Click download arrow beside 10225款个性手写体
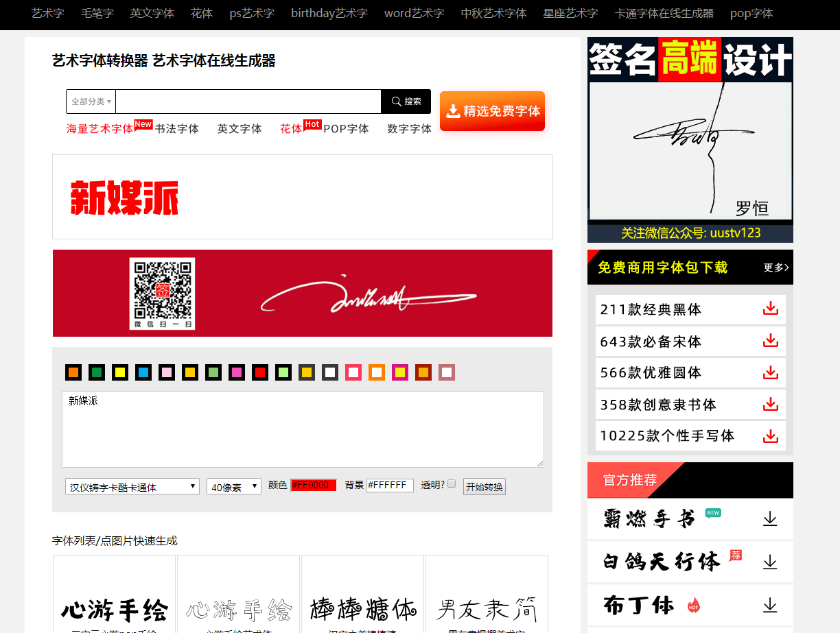This screenshot has height=633, width=840. pyautogui.click(x=770, y=436)
